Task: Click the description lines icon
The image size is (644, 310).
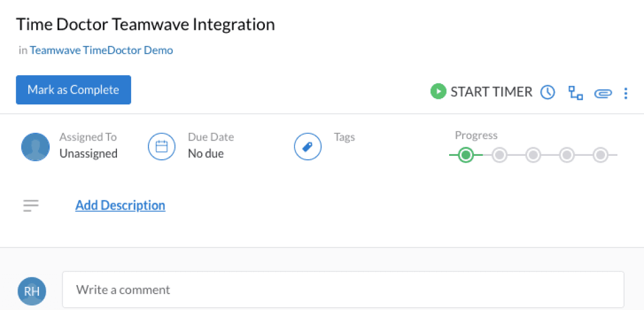Action: (31, 206)
